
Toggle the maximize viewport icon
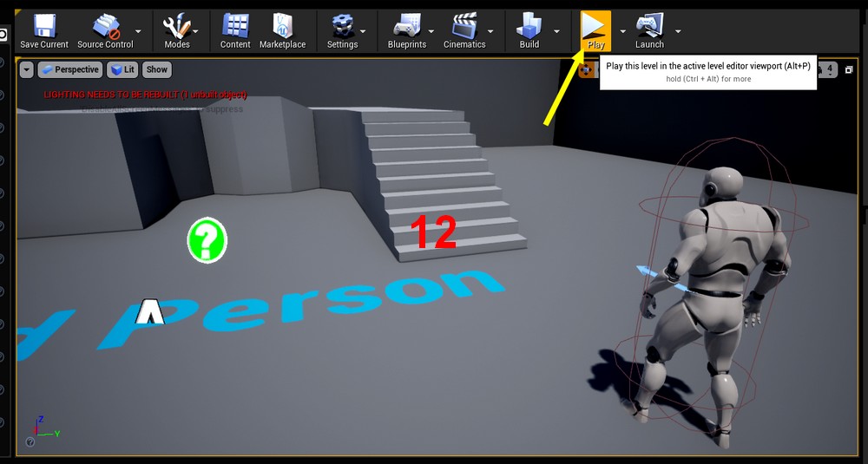point(849,69)
